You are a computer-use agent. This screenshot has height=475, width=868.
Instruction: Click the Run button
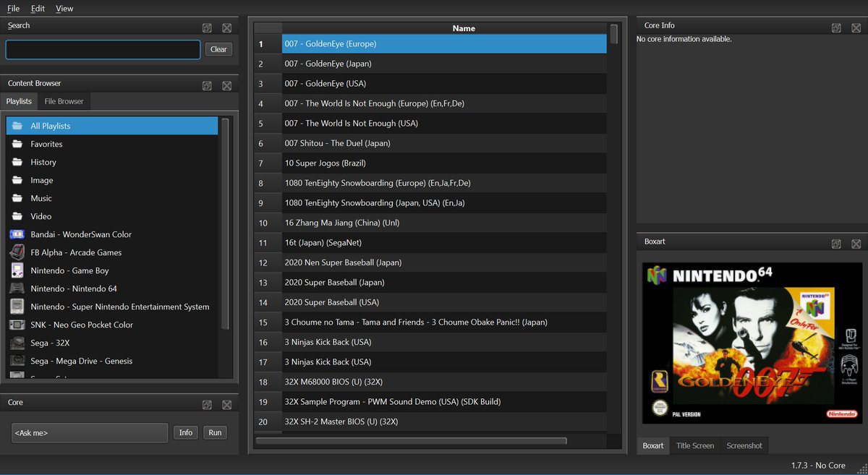tap(215, 432)
